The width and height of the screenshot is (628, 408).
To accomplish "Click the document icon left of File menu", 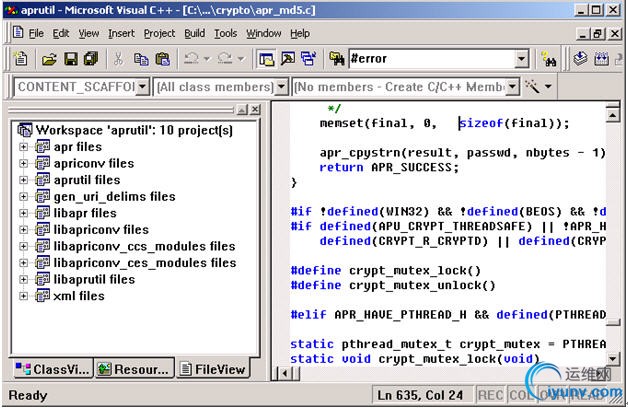I will pyautogui.click(x=18, y=32).
